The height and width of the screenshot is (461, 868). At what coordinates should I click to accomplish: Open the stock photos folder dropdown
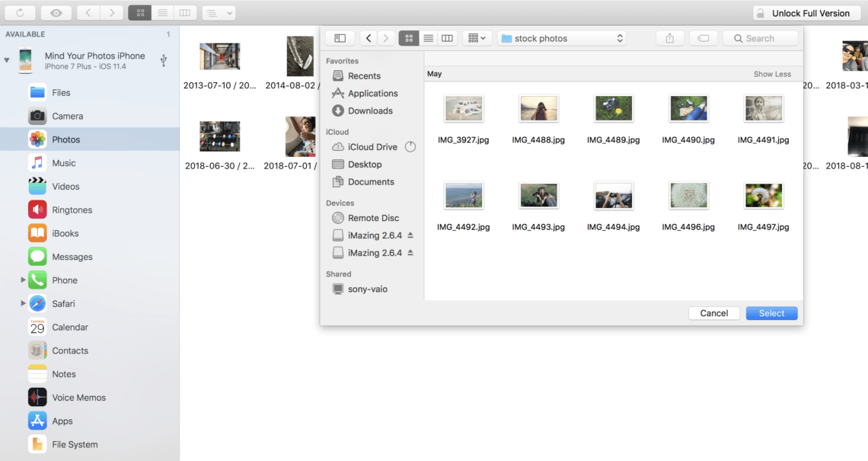pyautogui.click(x=561, y=37)
